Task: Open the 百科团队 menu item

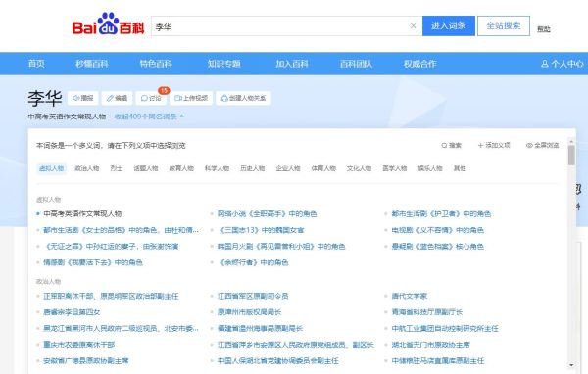Action: pos(356,64)
